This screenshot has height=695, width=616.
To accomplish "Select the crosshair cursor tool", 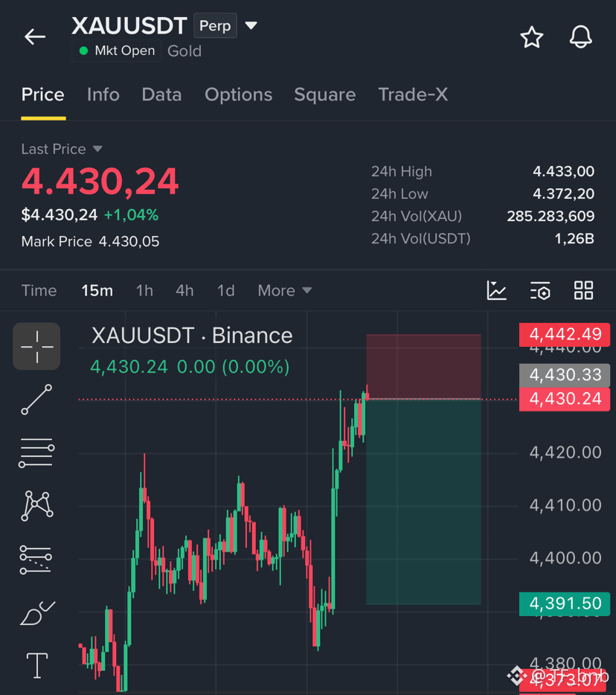I will [x=36, y=346].
